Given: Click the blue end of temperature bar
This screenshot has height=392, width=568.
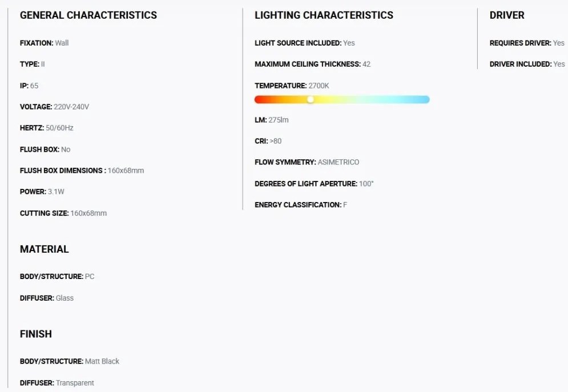Looking at the screenshot, I should [x=425, y=99].
